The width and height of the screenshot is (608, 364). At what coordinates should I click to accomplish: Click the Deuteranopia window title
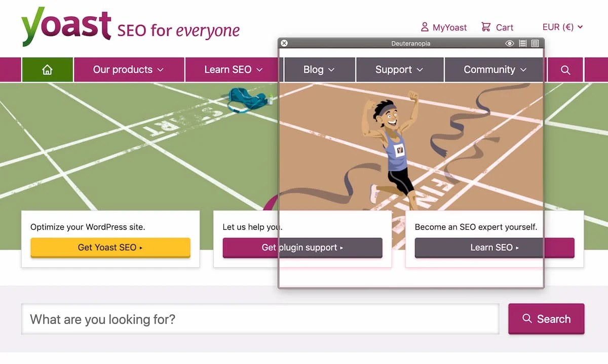tap(411, 44)
